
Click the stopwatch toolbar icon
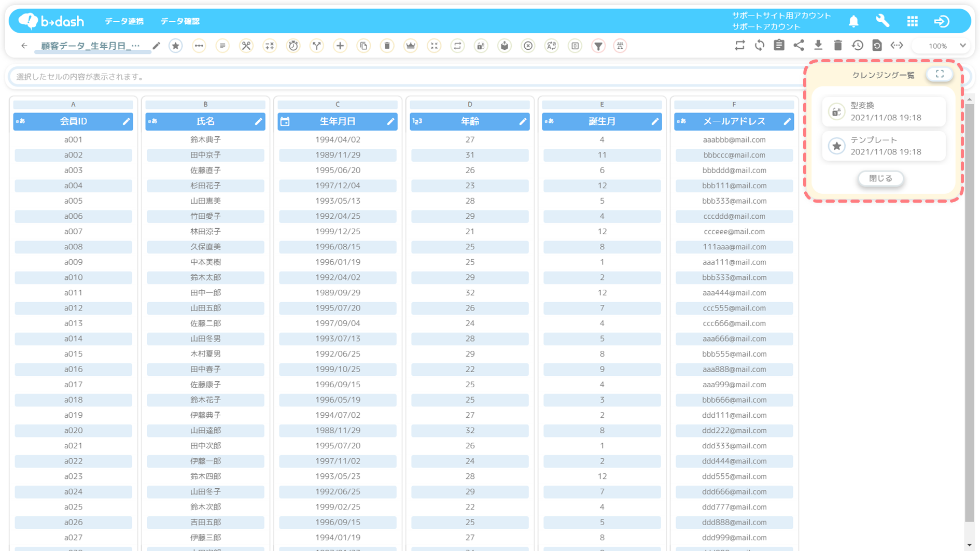(293, 46)
